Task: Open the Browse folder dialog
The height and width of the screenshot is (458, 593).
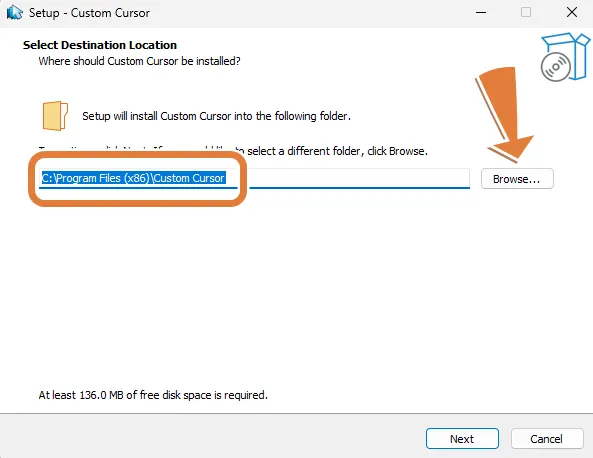Action: tap(517, 179)
